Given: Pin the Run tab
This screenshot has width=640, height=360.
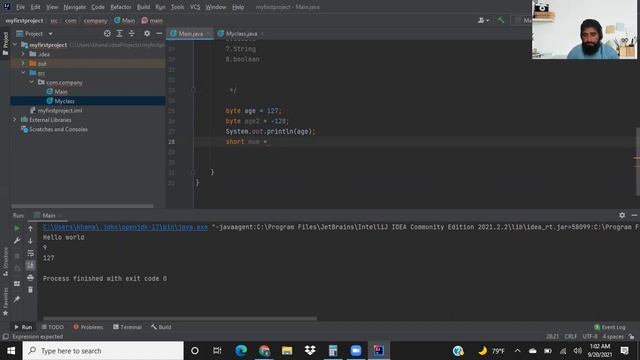Looking at the screenshot, I should 17,299.
